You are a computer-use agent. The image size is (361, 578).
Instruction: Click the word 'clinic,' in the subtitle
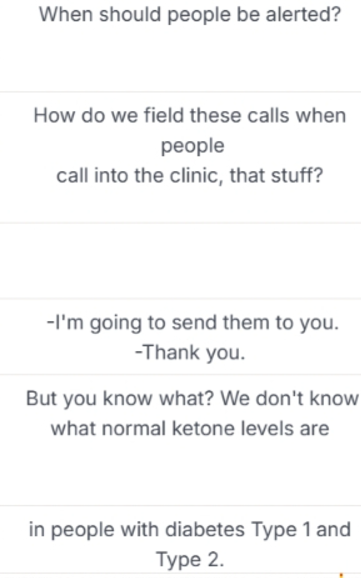tap(196, 175)
